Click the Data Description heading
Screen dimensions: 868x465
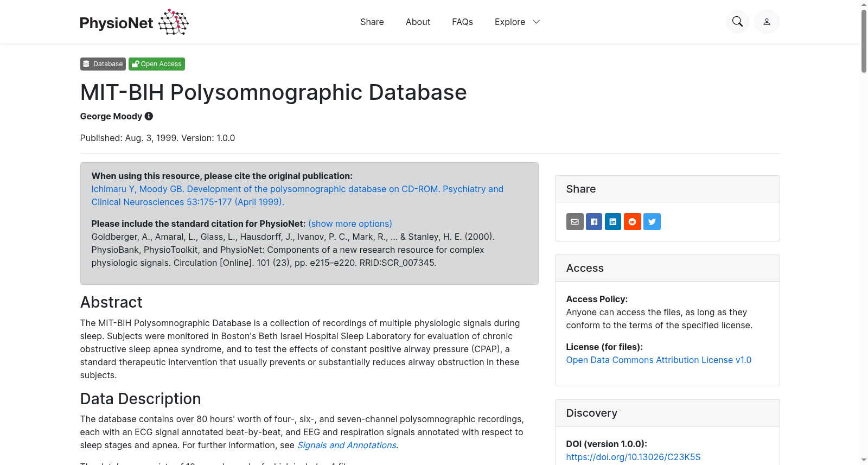click(141, 399)
